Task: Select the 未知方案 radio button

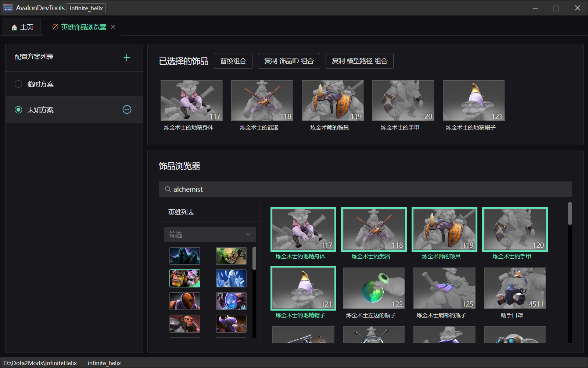Action: [18, 110]
